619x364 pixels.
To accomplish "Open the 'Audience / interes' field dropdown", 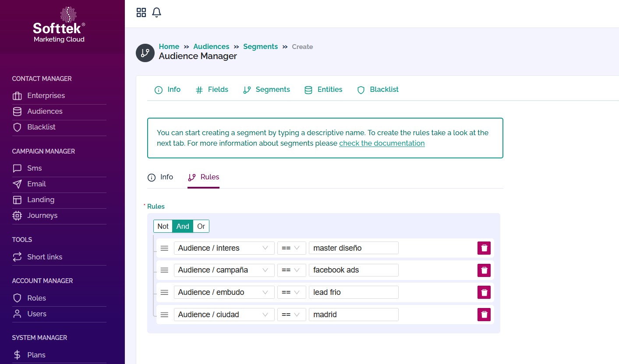I will (x=223, y=248).
